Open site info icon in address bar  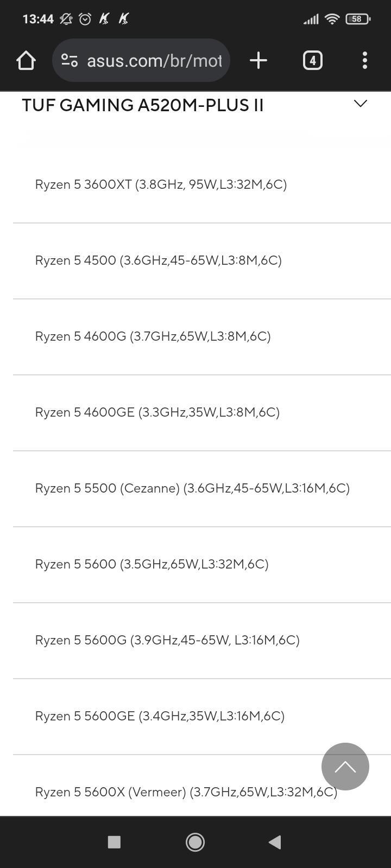[70, 60]
